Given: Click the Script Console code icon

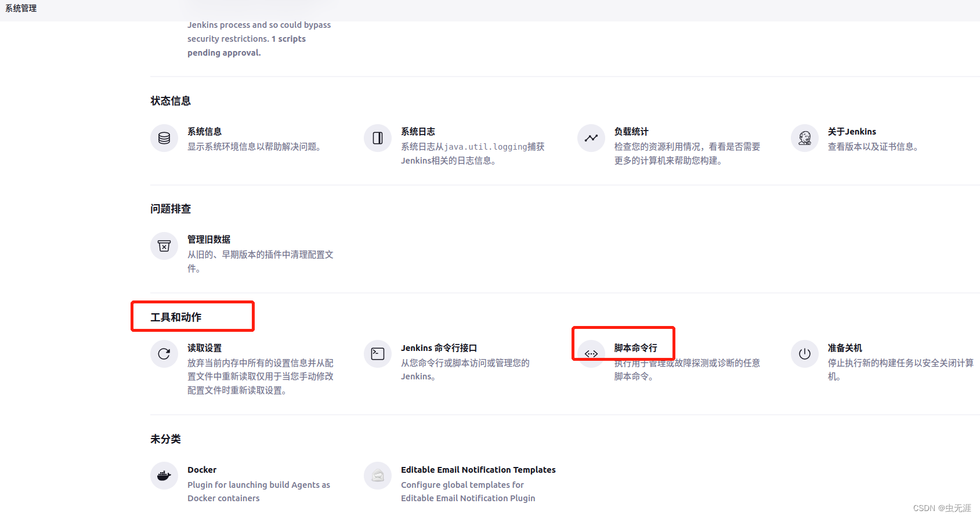Looking at the screenshot, I should 591,354.
